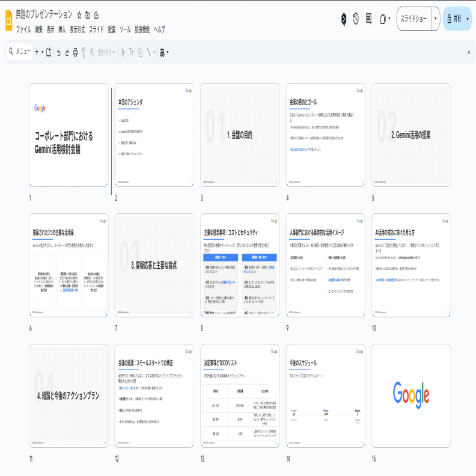Screen dimensions: 476x476
Task: Open the ファイル menu
Action: pyautogui.click(x=23, y=29)
